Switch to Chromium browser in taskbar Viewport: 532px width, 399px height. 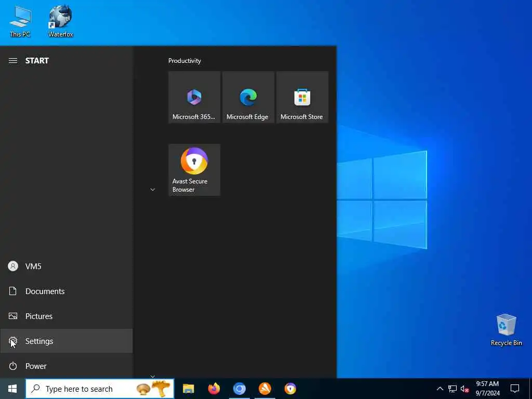[239, 389]
